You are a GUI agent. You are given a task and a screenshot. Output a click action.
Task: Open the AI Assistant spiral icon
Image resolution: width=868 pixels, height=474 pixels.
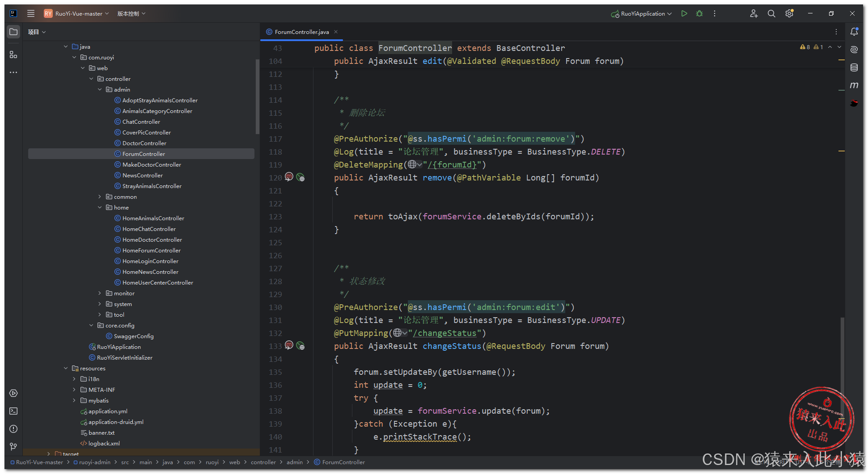(854, 50)
